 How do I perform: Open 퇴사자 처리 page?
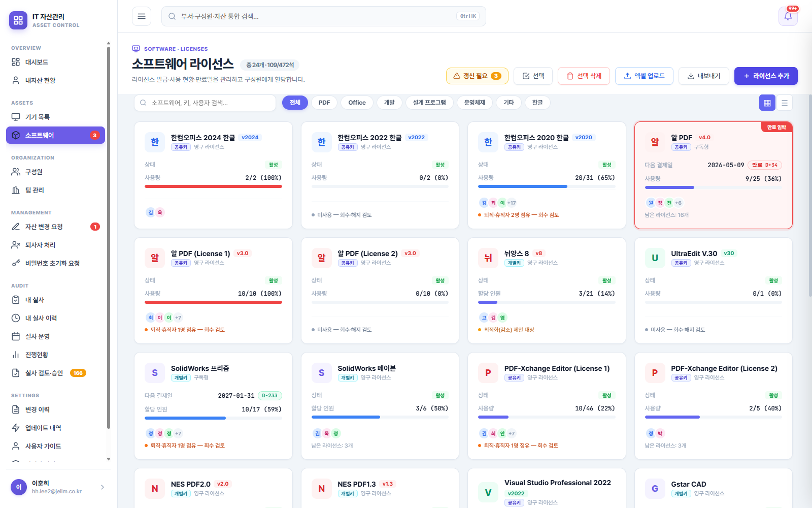coord(56,245)
